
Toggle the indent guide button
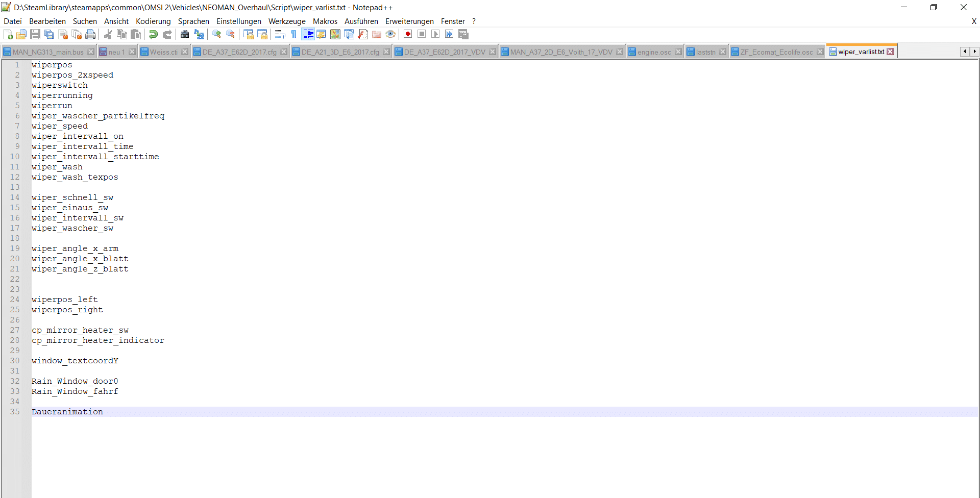[x=308, y=34]
